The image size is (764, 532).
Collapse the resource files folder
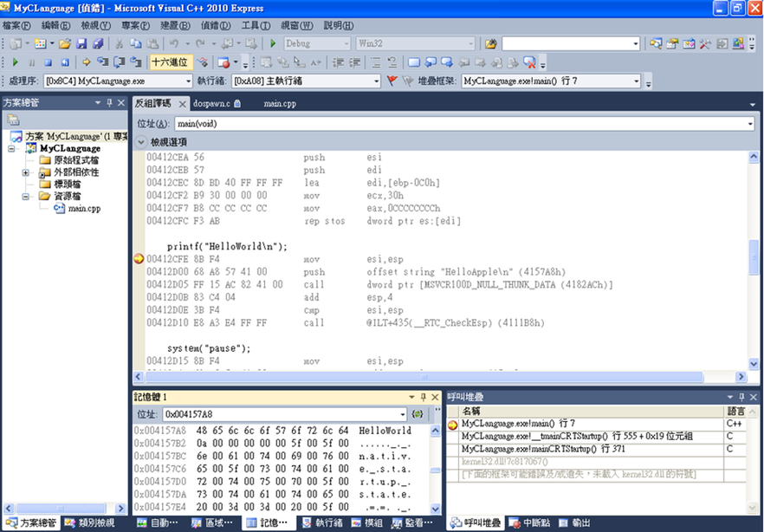click(25, 197)
